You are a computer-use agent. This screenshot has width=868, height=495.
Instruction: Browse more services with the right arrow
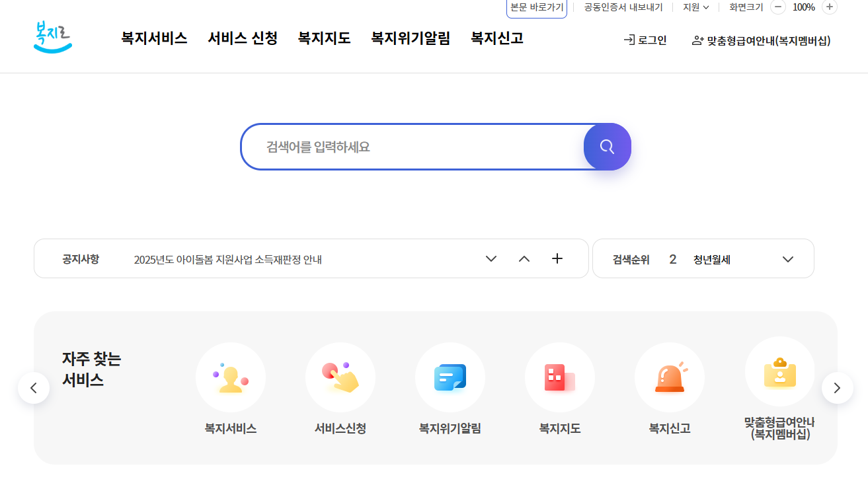pos(837,388)
